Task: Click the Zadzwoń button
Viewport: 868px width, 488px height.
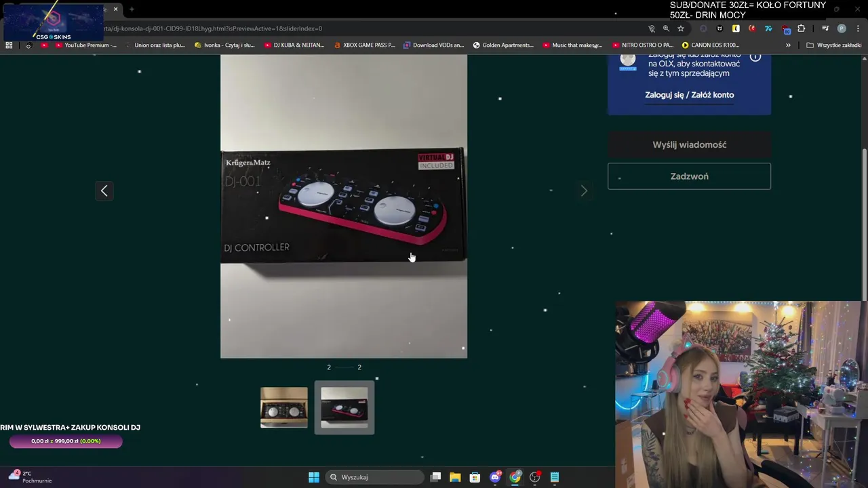Action: click(689, 176)
